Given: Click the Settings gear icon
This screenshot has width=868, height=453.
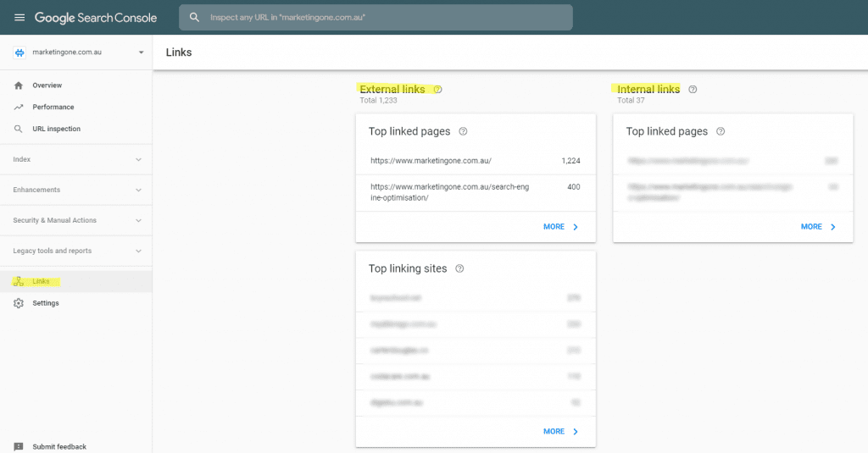Looking at the screenshot, I should 19,303.
